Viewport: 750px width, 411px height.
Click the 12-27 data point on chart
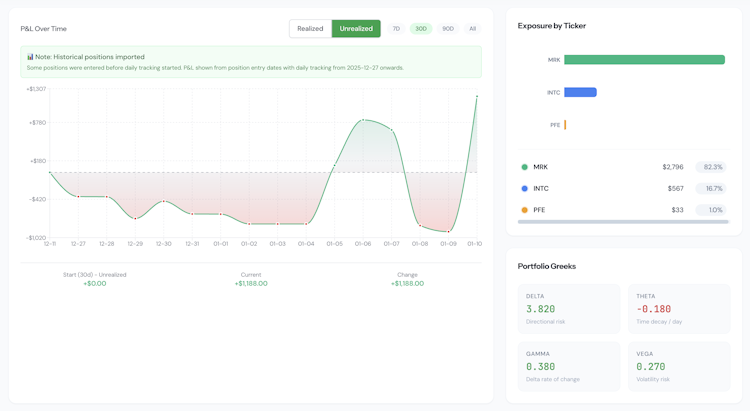coord(78,196)
